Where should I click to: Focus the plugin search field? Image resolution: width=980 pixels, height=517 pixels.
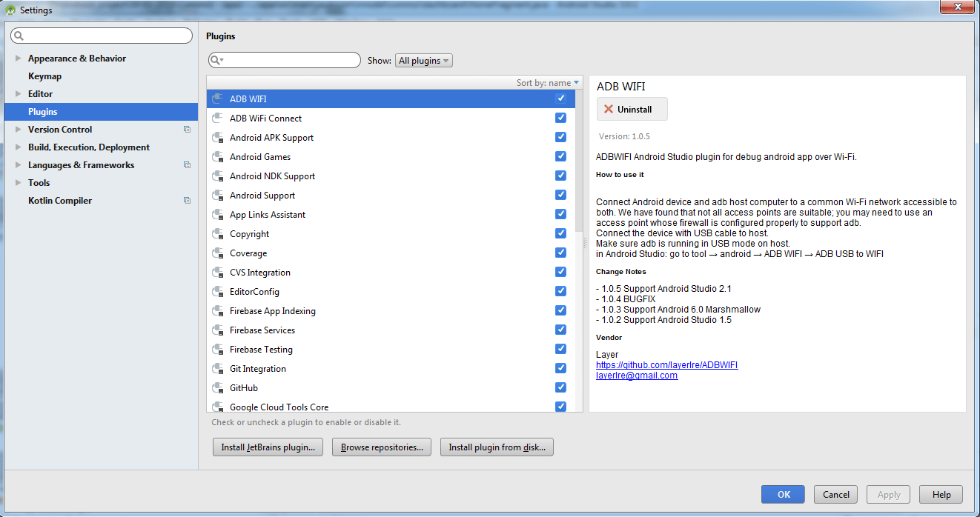point(285,61)
